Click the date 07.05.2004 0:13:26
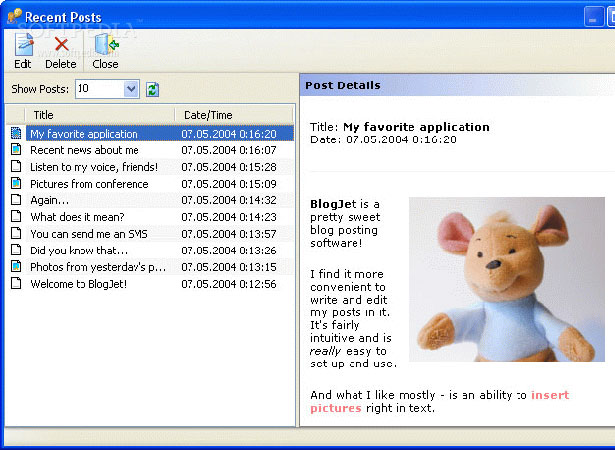615x450 pixels. tap(229, 250)
